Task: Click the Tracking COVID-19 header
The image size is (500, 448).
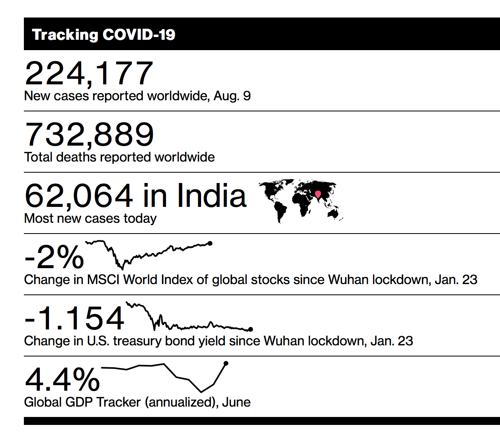Action: coord(104,35)
